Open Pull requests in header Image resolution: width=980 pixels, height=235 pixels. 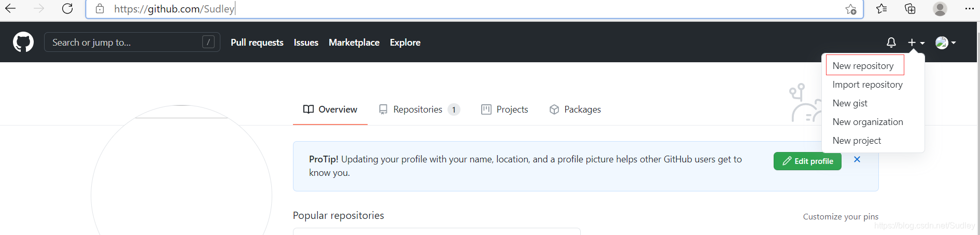pyautogui.click(x=257, y=43)
